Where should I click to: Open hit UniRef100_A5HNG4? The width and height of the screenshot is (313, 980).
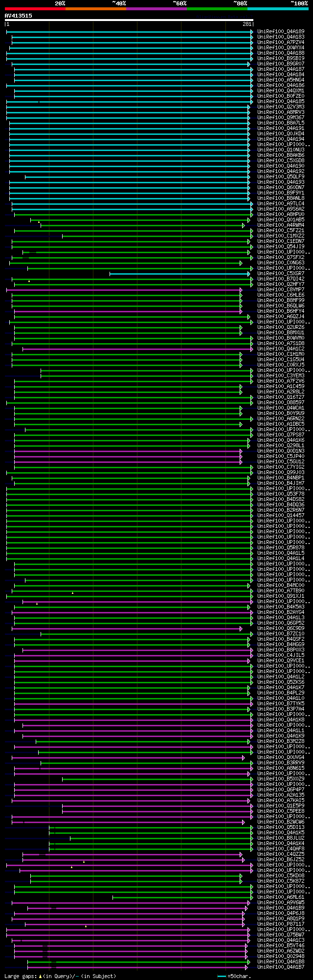click(281, 80)
